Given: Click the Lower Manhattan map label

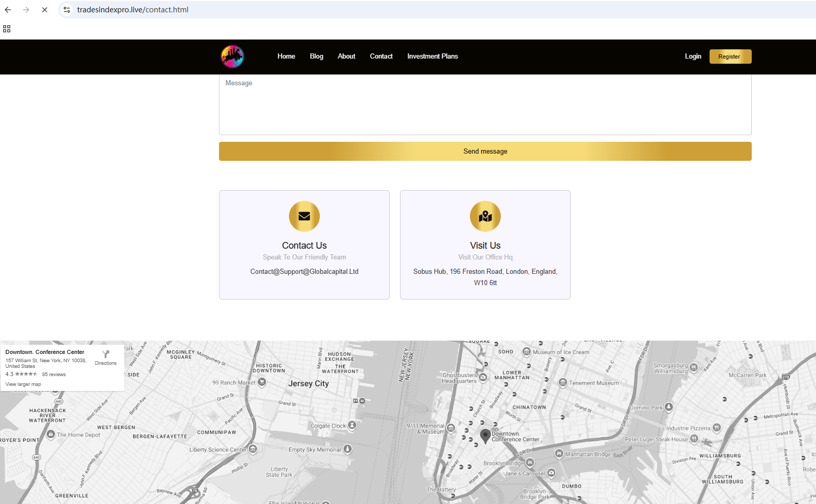Looking at the screenshot, I should [512, 375].
